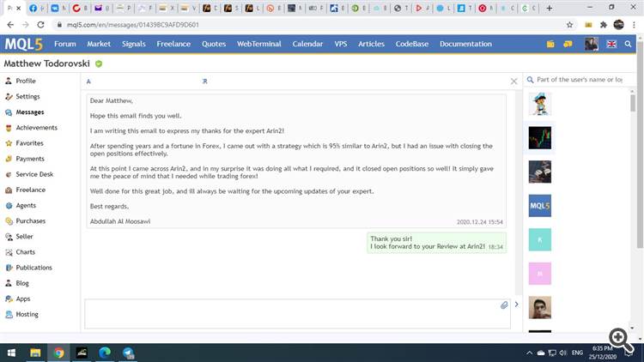Viewport: 644px width, 362px height.
Task: Click the volume speaker tray icon
Action: pos(563,353)
